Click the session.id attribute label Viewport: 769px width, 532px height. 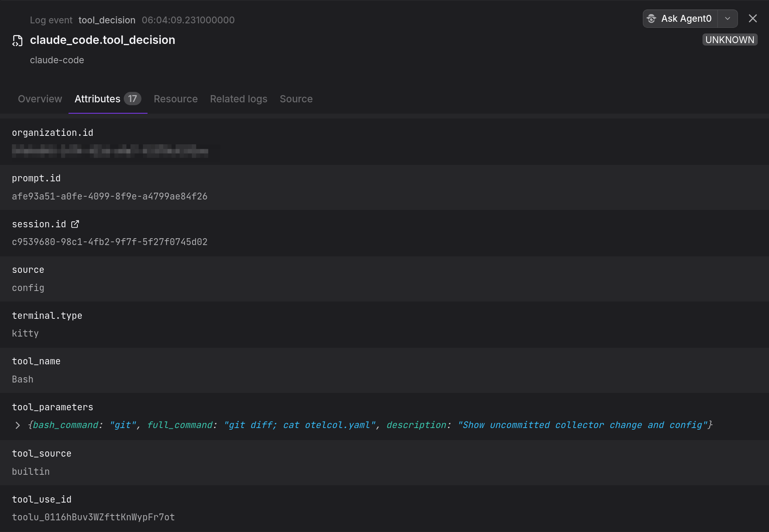click(39, 224)
